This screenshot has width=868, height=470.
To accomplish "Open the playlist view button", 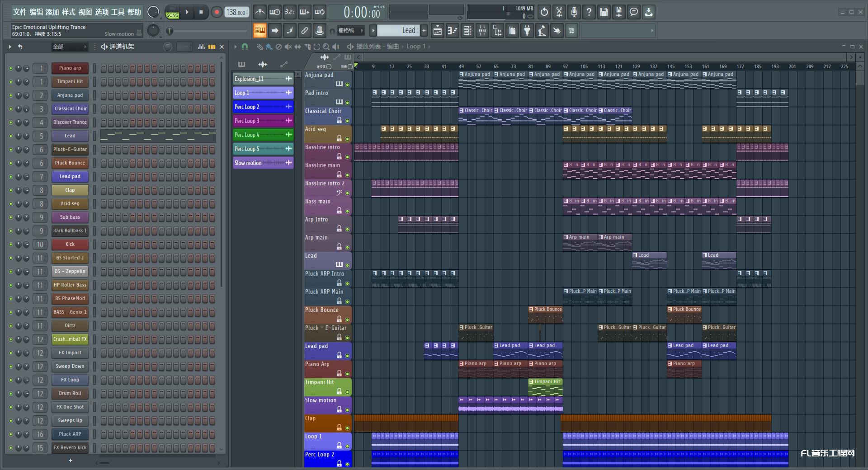I will point(438,31).
